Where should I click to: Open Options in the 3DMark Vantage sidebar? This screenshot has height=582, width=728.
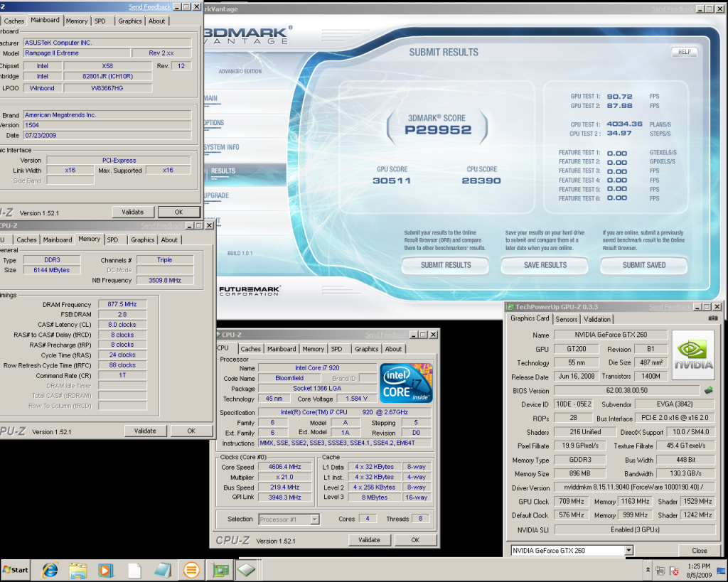213,122
